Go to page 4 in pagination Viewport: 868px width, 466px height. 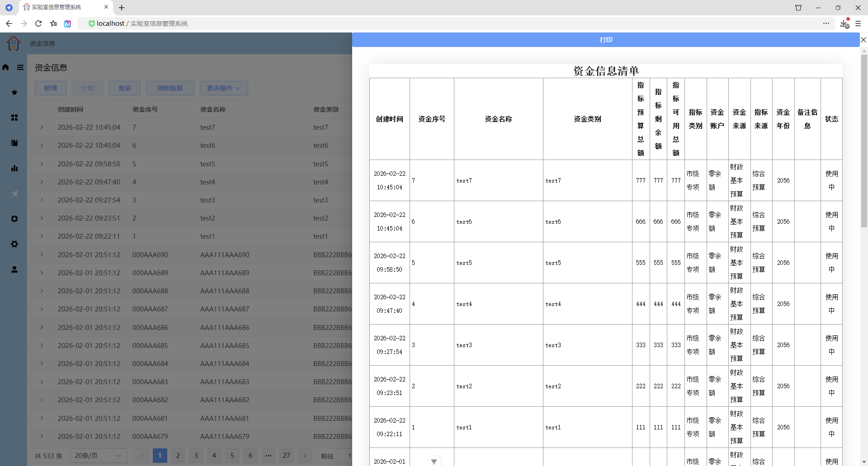(214, 456)
